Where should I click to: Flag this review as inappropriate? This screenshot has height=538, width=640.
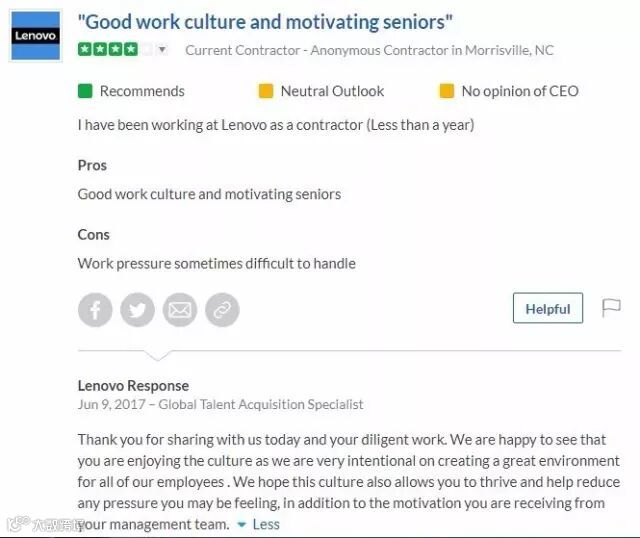point(611,308)
